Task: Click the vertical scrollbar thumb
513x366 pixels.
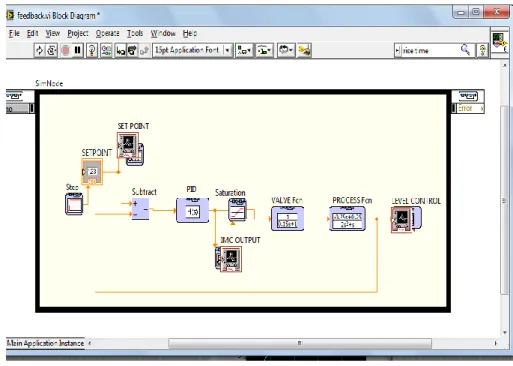Action: (504, 200)
